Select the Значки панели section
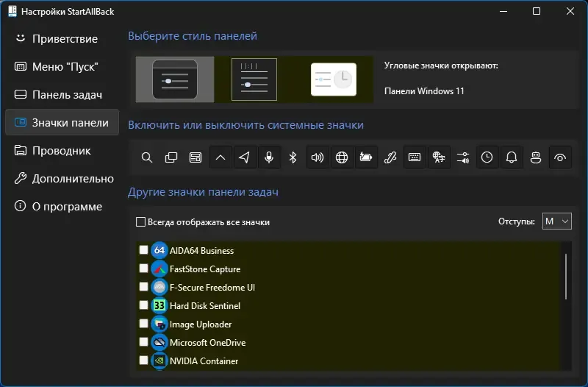Viewport: 588px width, 387px height. click(x=62, y=122)
